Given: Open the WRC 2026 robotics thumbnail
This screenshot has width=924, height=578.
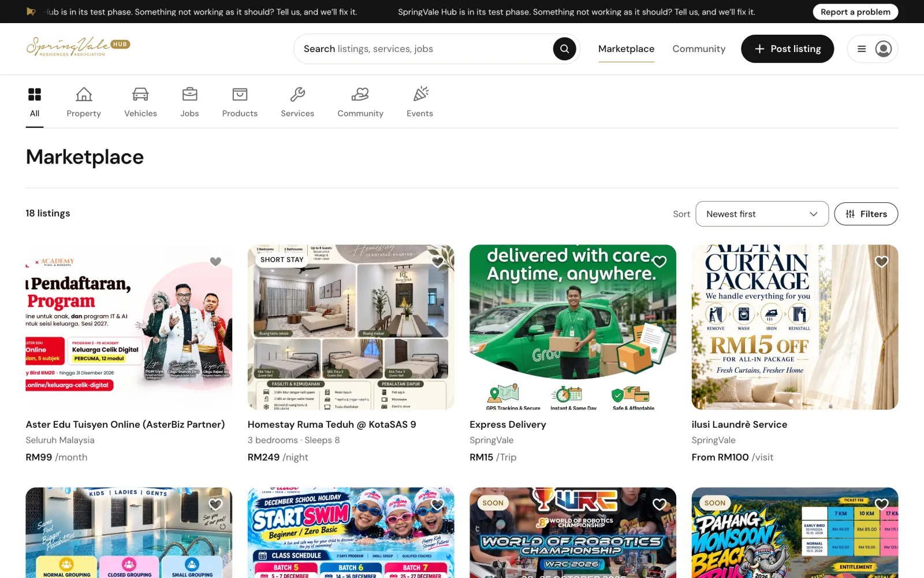Looking at the screenshot, I should (573, 532).
